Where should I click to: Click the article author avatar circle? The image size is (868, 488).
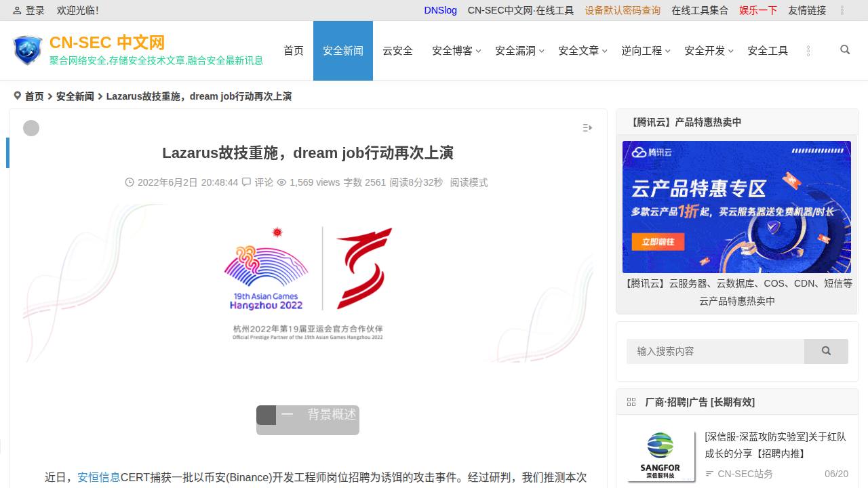(x=31, y=128)
